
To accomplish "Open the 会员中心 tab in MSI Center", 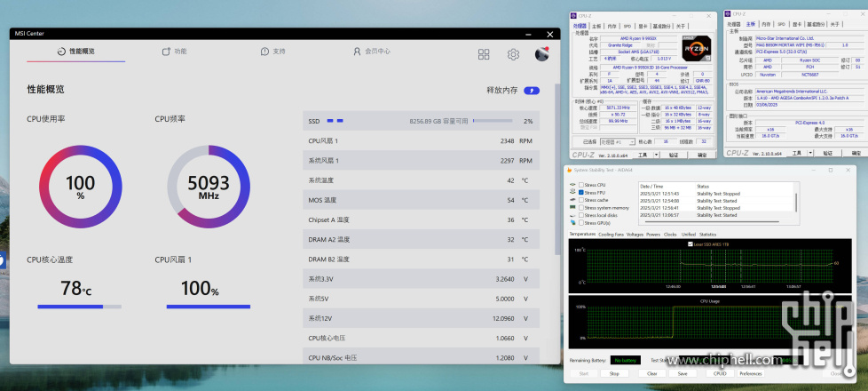I will point(372,51).
